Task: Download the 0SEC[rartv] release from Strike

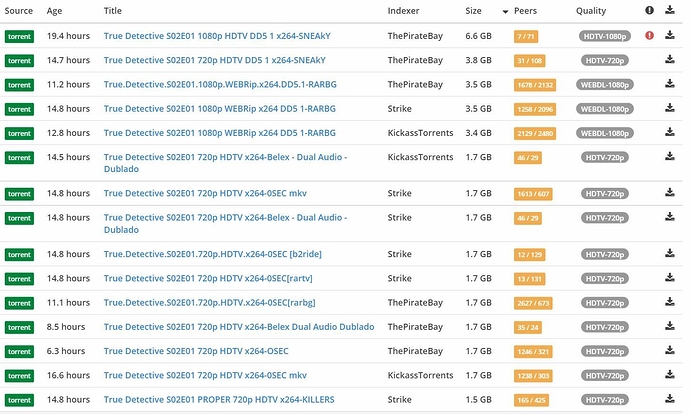Action: pyautogui.click(x=670, y=278)
